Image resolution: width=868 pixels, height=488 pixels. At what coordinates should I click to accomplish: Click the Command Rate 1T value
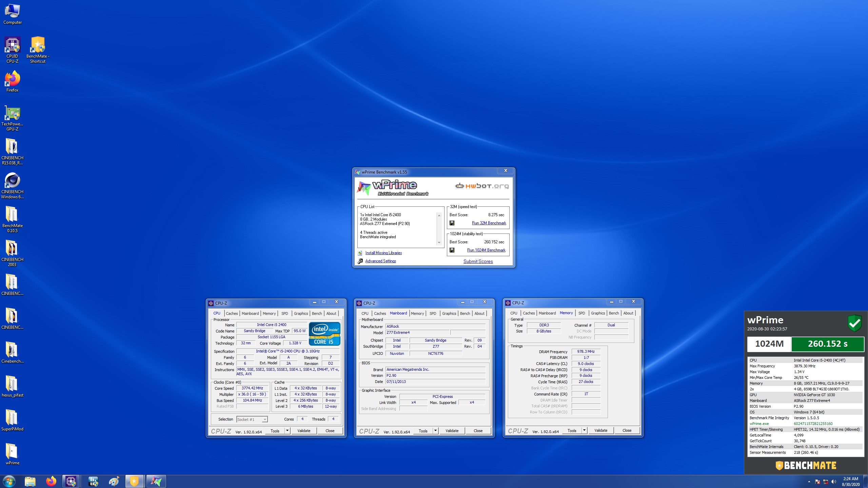click(x=586, y=394)
